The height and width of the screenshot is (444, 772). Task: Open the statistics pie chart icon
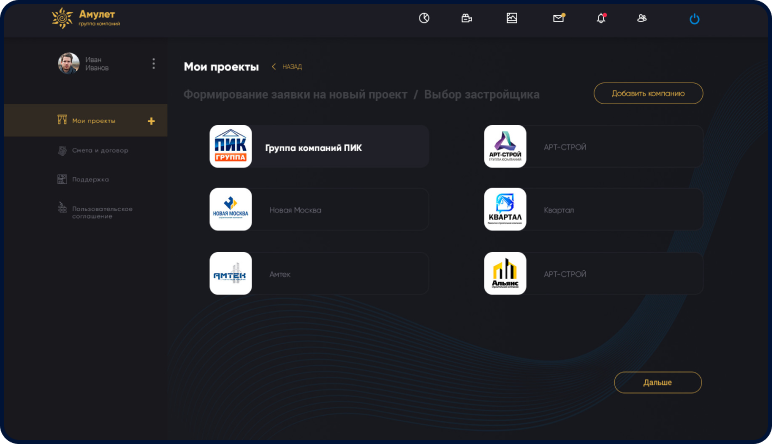coord(424,18)
